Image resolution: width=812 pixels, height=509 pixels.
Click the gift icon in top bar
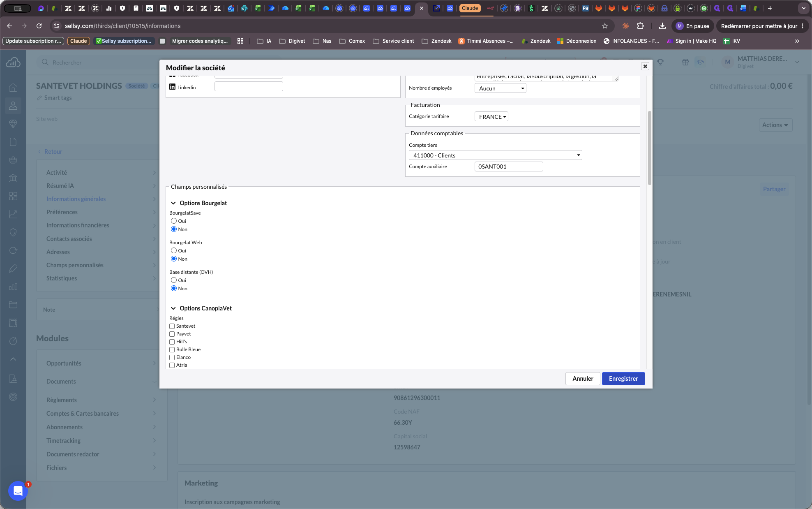click(685, 62)
